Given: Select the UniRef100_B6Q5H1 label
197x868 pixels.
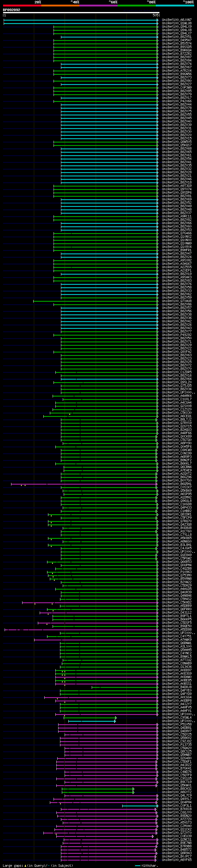Looking at the screenshot, I should click(x=177, y=484).
